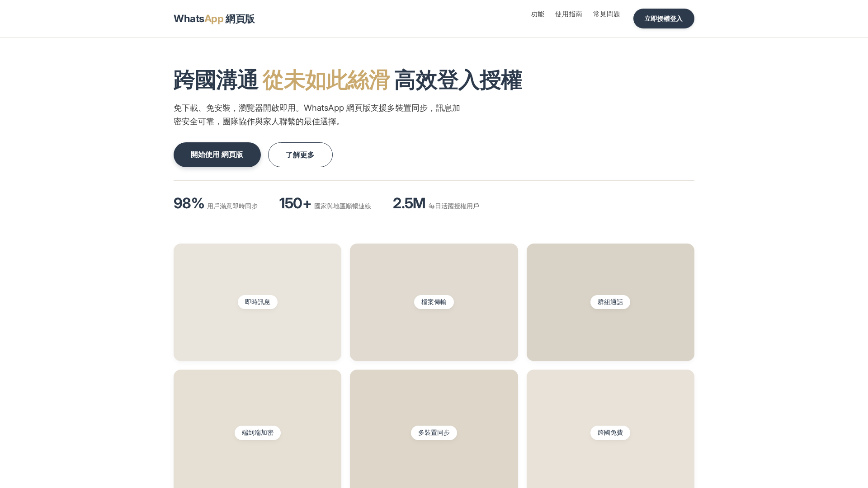
Task: Select the 多裝置同步 feature card
Action: point(434,429)
